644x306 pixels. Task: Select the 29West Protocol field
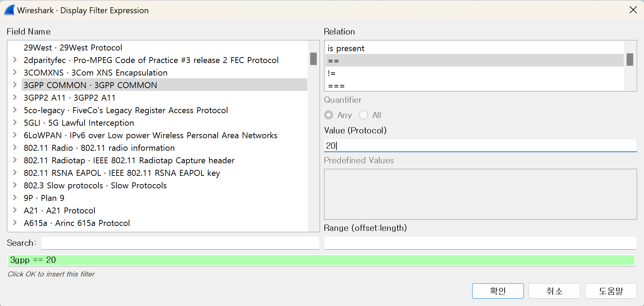(164, 47)
